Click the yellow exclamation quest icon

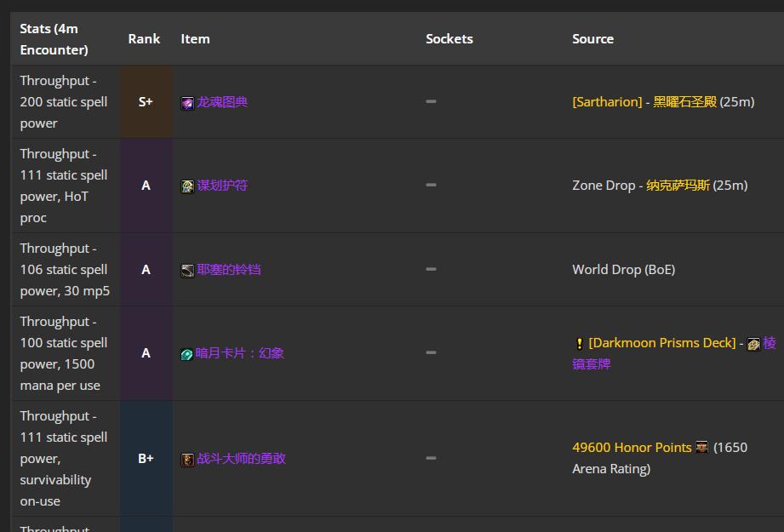click(x=580, y=344)
